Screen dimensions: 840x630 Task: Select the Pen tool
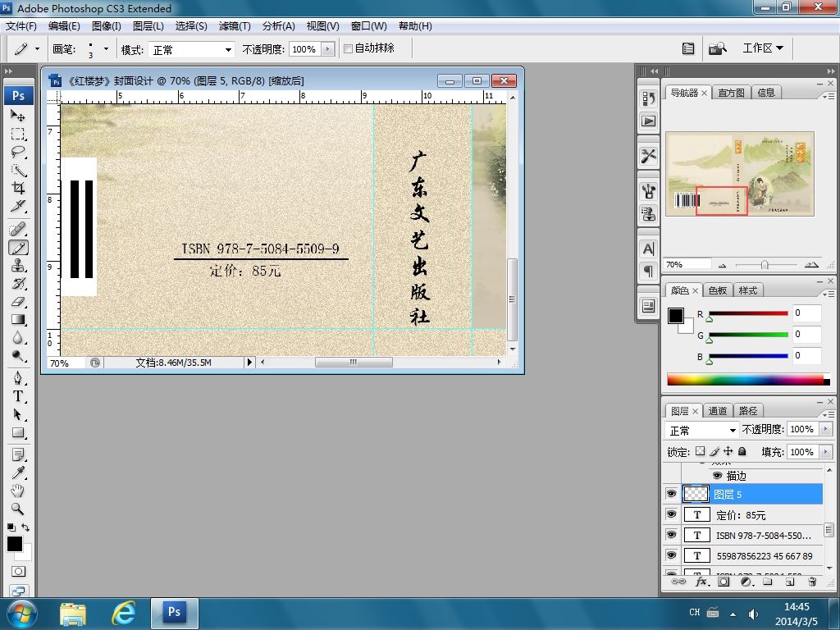18,378
